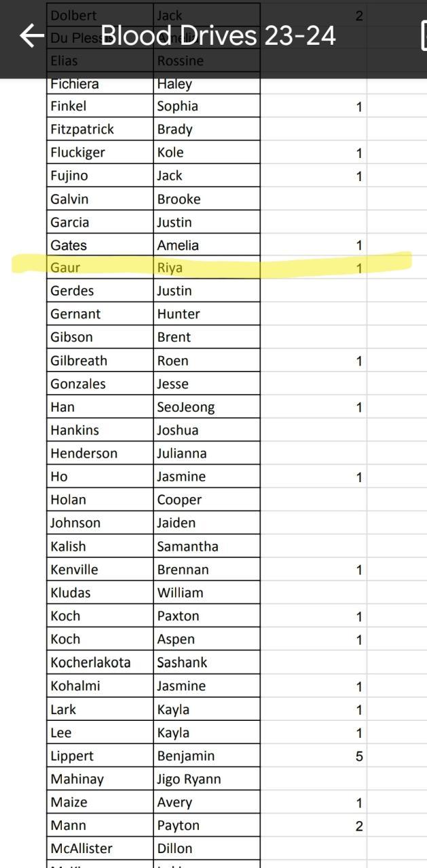
Task: Select the SeoJeong name cell
Action: coord(206,408)
